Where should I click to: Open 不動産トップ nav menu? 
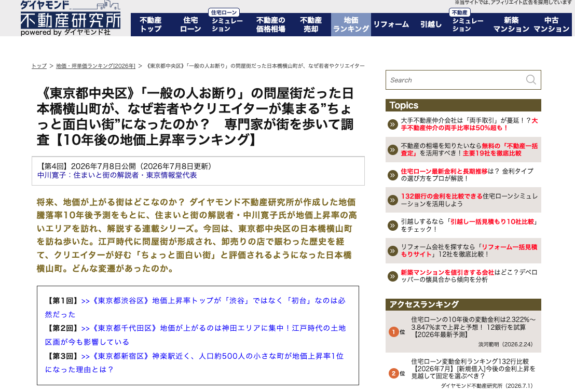(x=150, y=24)
